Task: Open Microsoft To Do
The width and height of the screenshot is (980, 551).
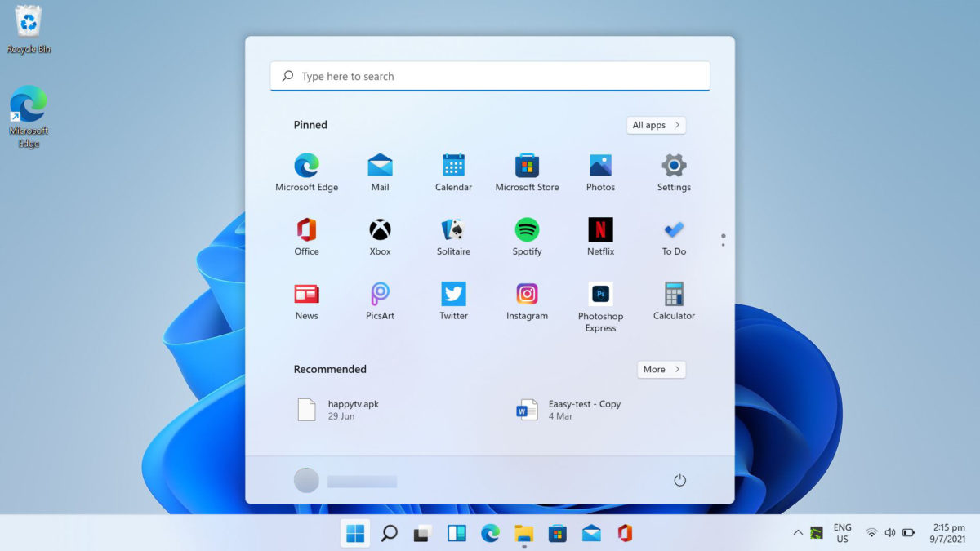Action: pos(673,237)
